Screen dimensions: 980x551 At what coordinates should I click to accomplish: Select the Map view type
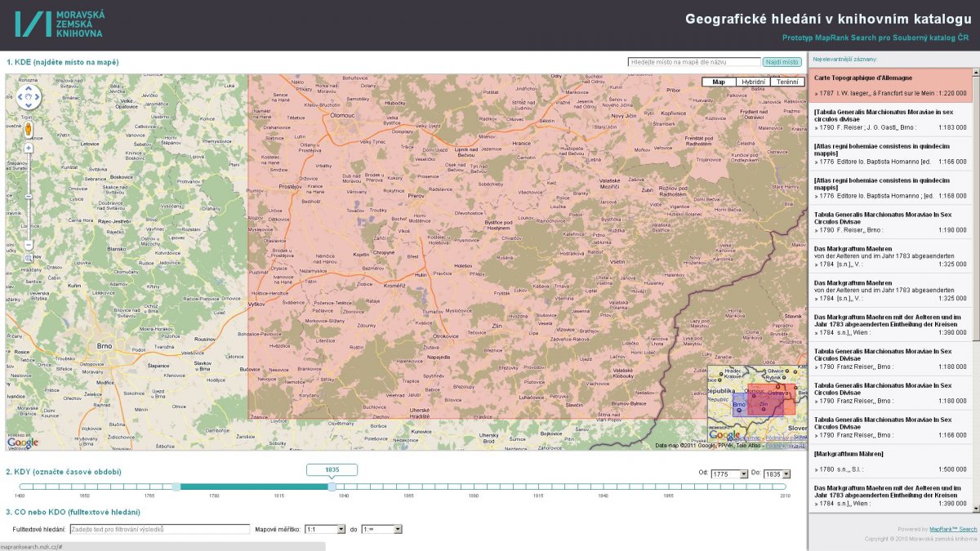tap(718, 82)
